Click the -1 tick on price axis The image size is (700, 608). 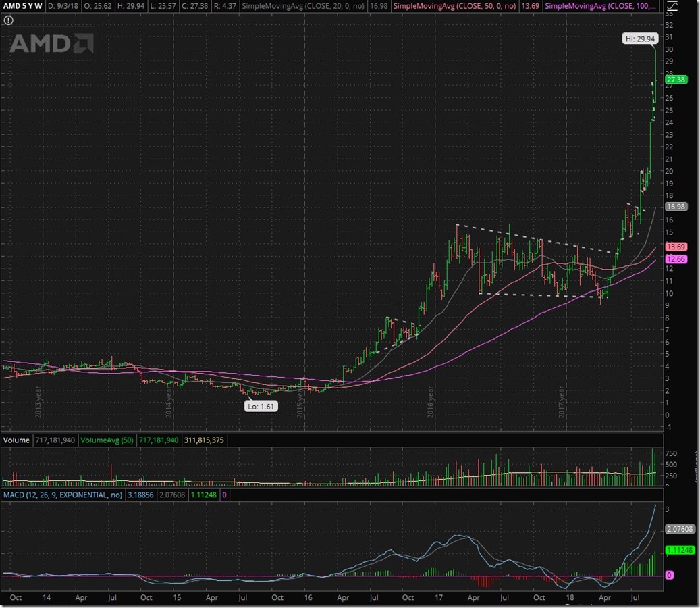click(x=668, y=427)
